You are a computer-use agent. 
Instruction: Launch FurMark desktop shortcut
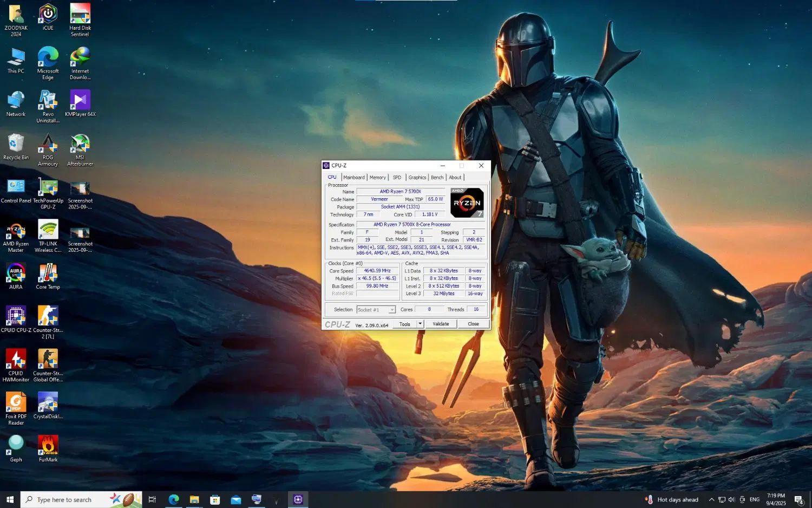[x=48, y=450]
